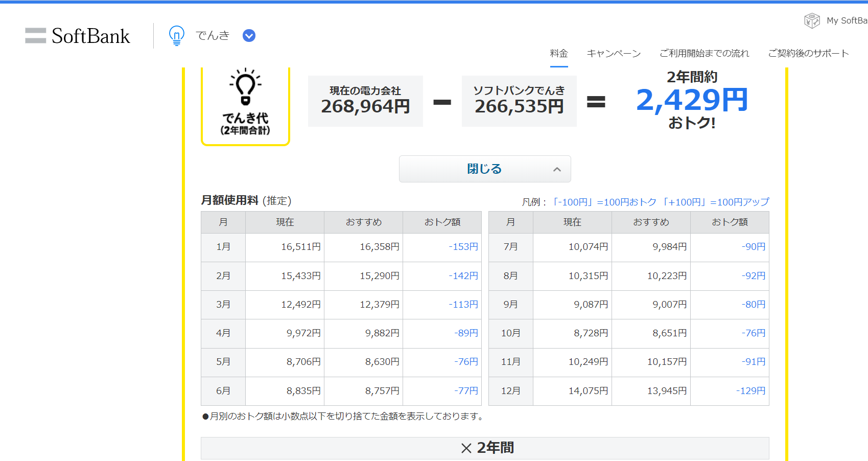Image resolution: width=868 pixels, height=461 pixels.
Task: Select the ソフトバンクでんき 266,535円 box
Action: (x=519, y=101)
